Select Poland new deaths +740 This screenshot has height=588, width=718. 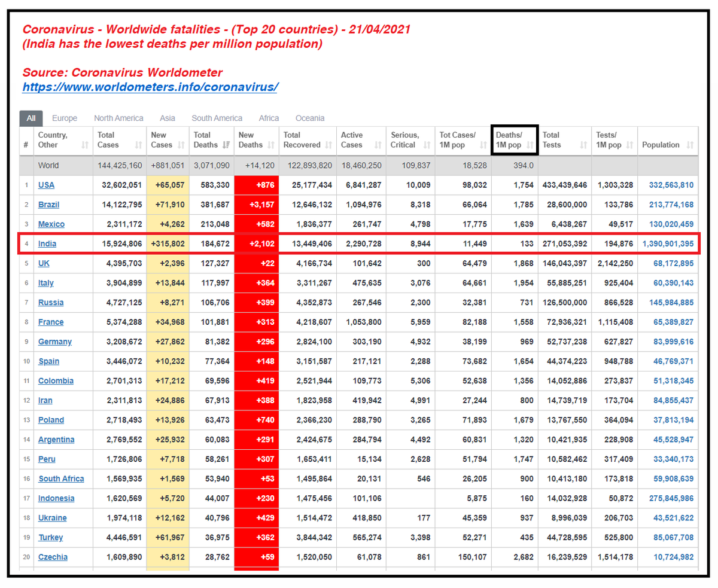[257, 420]
